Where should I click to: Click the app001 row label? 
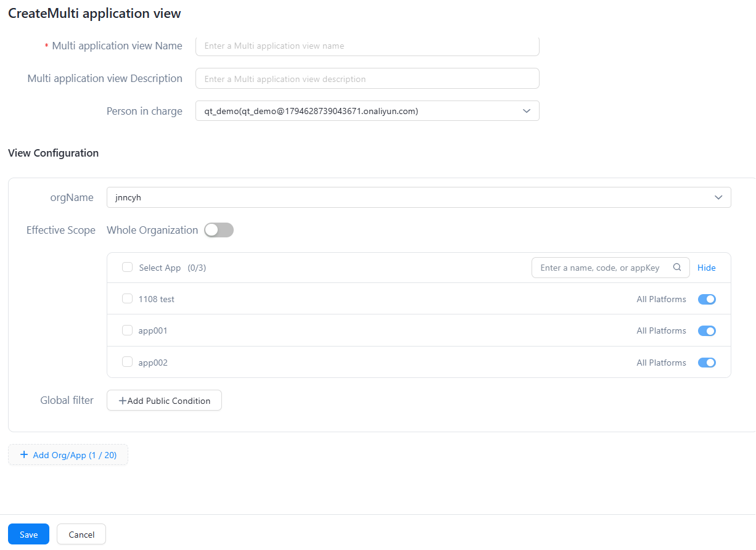click(x=153, y=331)
